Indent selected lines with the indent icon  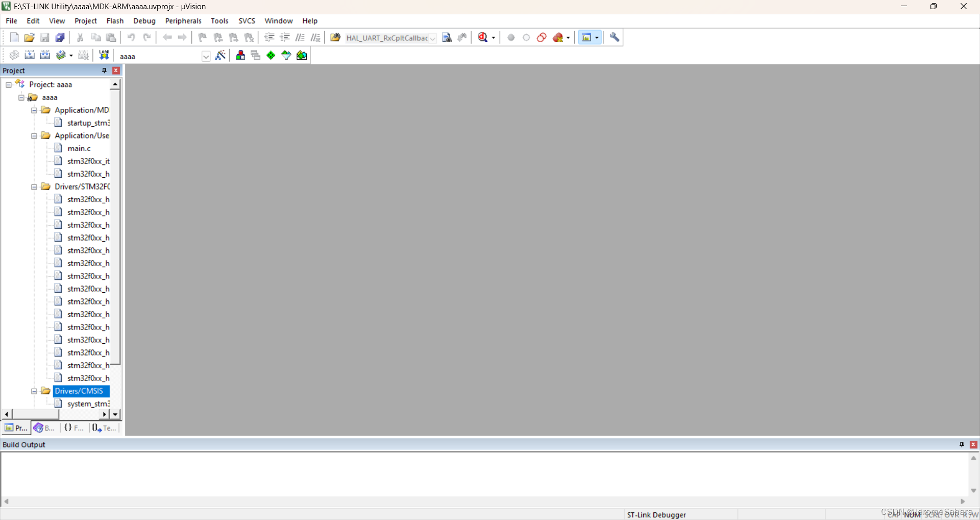pyautogui.click(x=269, y=37)
